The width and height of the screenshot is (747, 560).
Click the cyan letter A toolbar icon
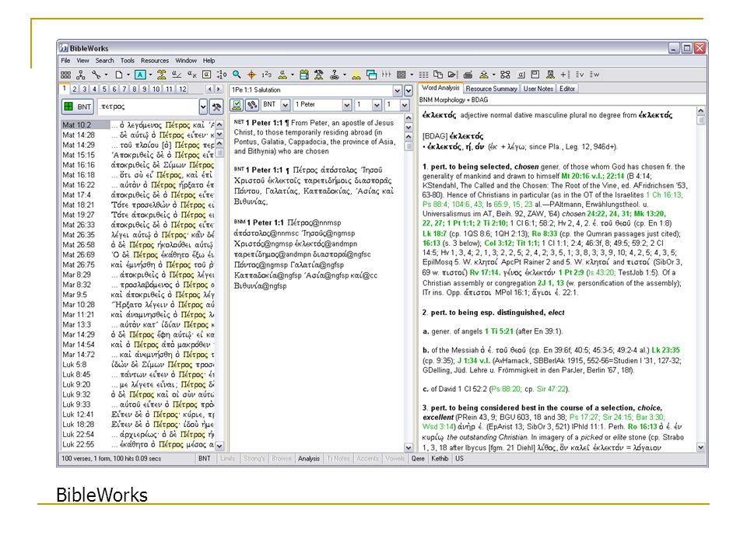140,75
